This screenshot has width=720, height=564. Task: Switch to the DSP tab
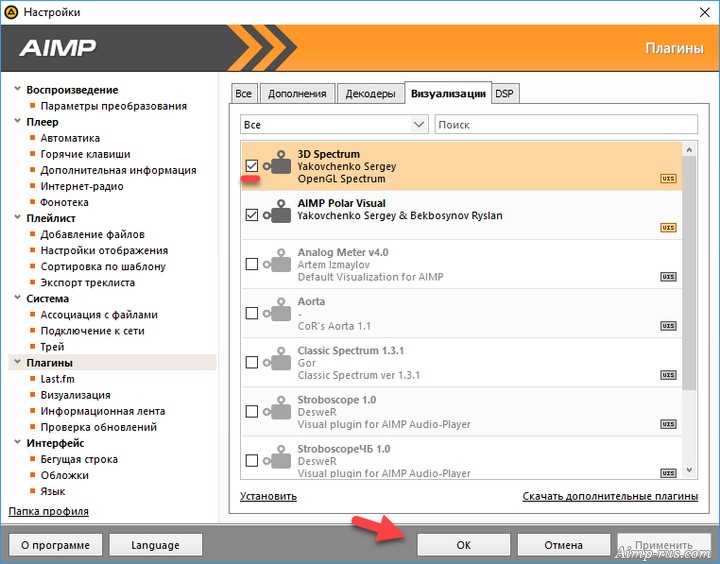pos(505,94)
